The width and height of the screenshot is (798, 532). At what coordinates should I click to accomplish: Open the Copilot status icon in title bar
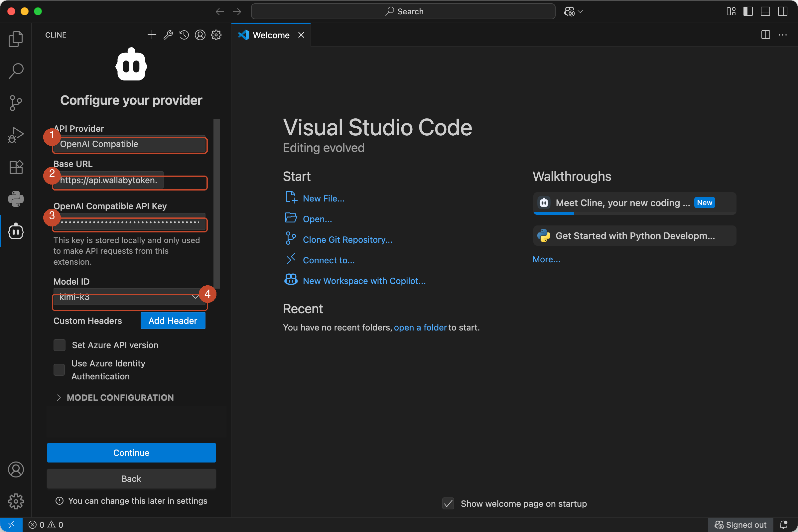[x=569, y=12]
